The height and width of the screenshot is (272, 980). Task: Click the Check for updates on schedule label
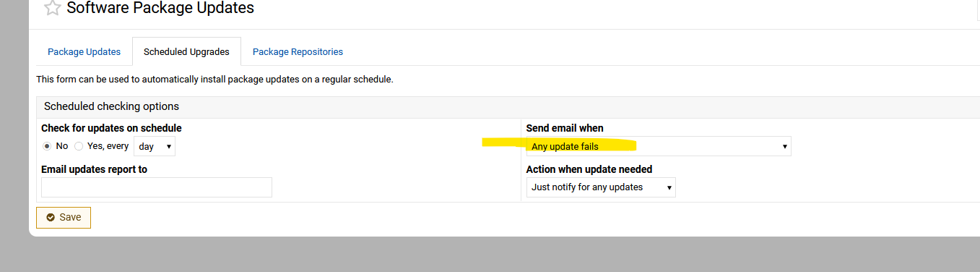pos(111,128)
